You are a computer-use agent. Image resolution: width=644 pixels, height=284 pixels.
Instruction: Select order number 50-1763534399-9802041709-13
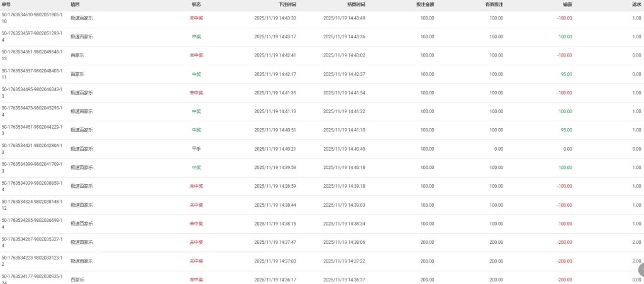point(32,167)
